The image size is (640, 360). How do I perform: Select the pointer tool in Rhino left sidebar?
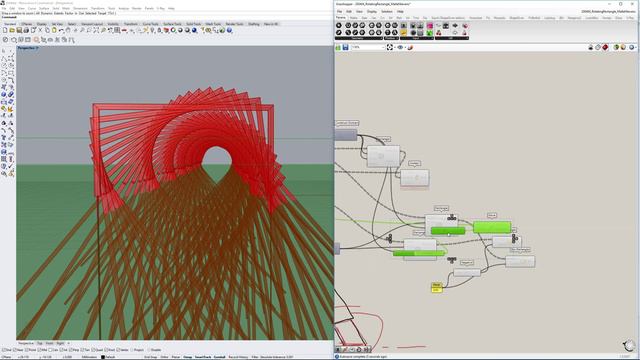click(4, 51)
